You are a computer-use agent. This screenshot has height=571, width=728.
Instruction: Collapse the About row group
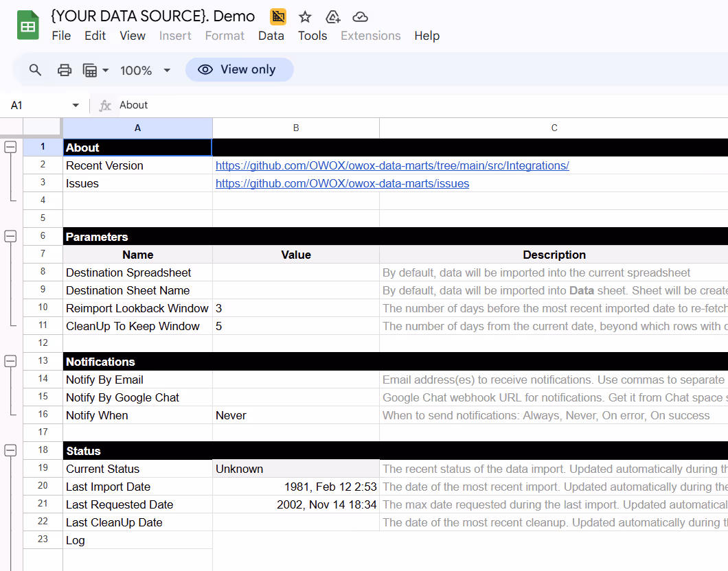coord(10,147)
